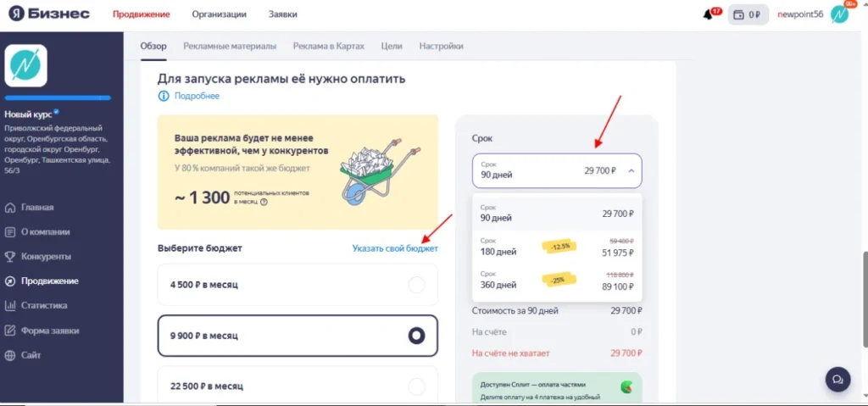Open Форма заявки in the sidebar
The image size is (868, 406).
[x=50, y=331]
